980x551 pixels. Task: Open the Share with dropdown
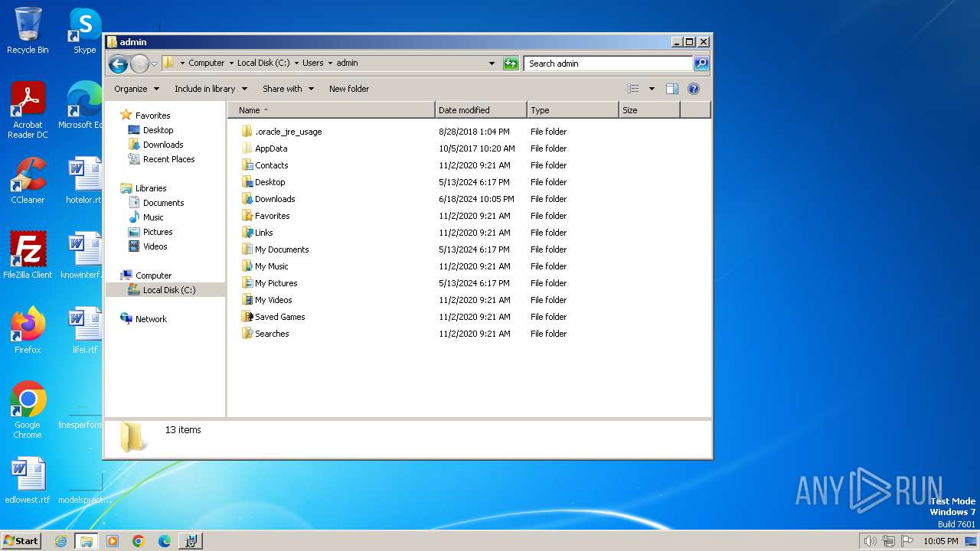coord(288,89)
